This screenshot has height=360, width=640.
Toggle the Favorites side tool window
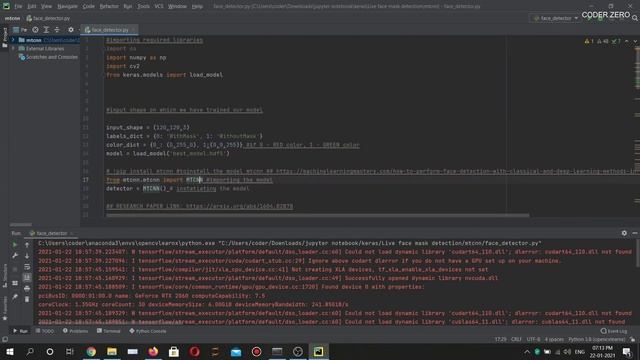pyautogui.click(x=5, y=308)
